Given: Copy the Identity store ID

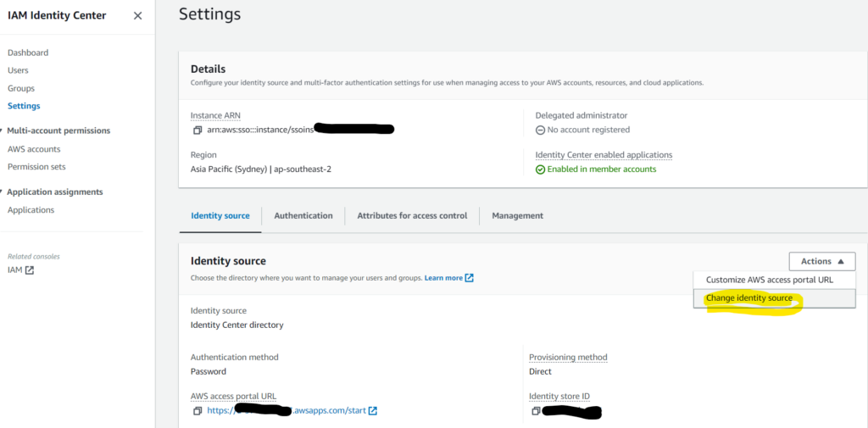Looking at the screenshot, I should pos(536,411).
